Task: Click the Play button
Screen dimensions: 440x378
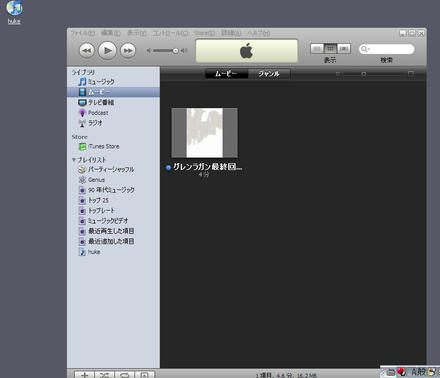Action: 107,50
